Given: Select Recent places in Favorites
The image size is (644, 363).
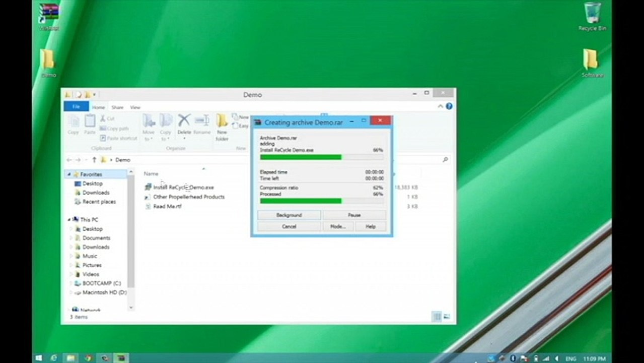Looking at the screenshot, I should click(x=95, y=202).
